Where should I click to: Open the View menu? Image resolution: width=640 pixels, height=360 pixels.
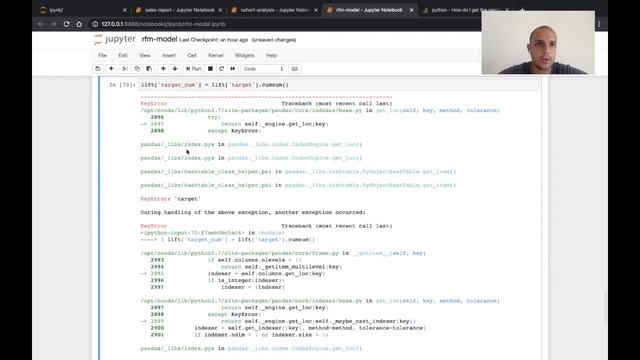click(145, 56)
